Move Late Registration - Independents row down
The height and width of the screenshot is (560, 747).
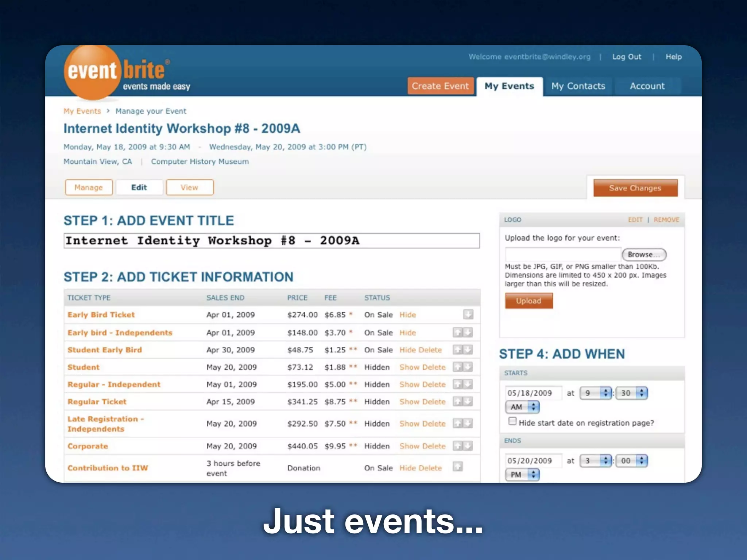pyautogui.click(x=468, y=423)
